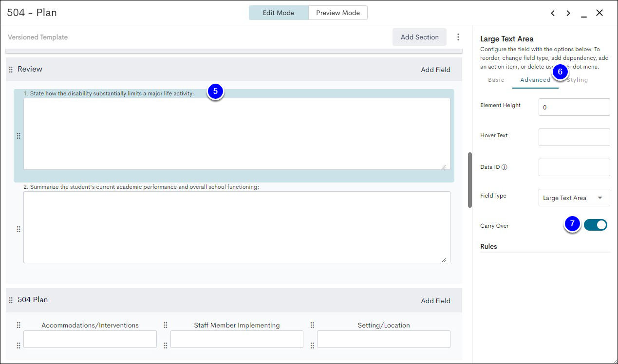
Task: Click the Element Height input
Action: (574, 107)
